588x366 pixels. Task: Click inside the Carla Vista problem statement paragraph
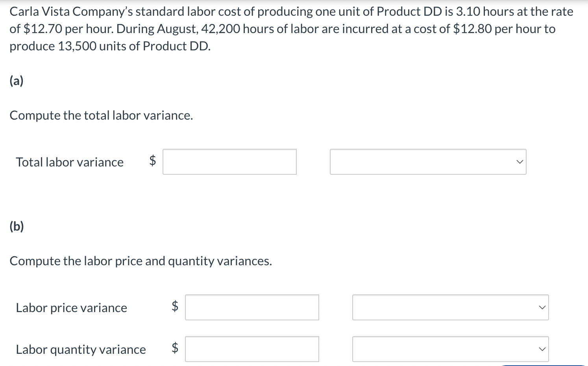[x=276, y=28]
